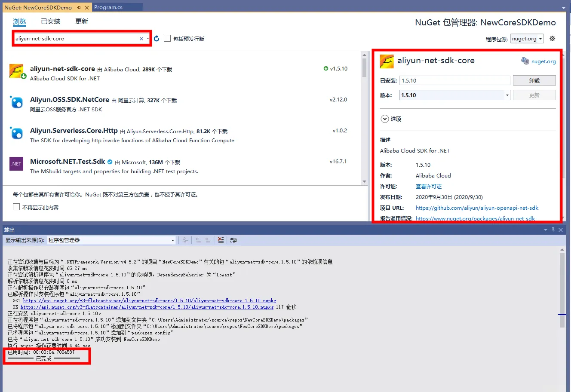
Task: Select the Aliyun.OSS.SDK.NetCore package title
Action: pyautogui.click(x=70, y=100)
